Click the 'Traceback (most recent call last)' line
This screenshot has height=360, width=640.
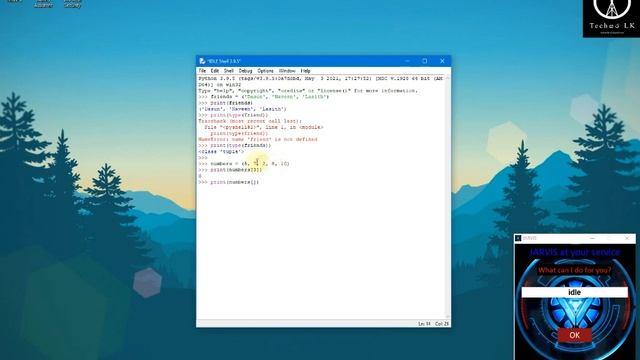[250, 121]
